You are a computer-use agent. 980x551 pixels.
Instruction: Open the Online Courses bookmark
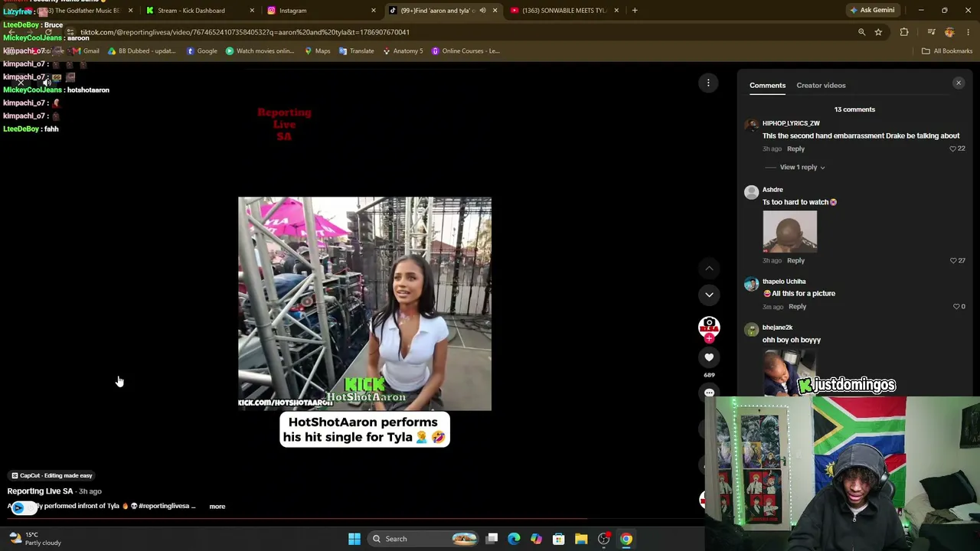pos(465,51)
